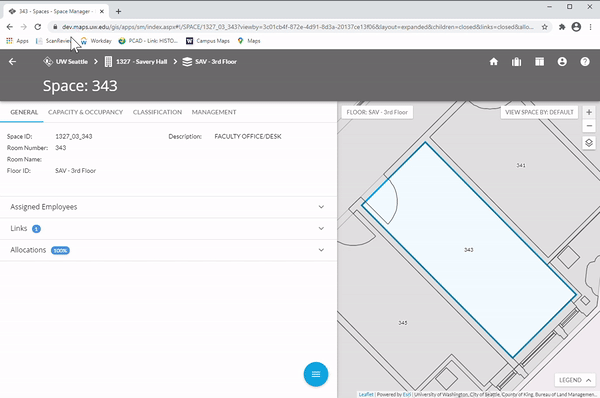Expand the Links section
Viewport: 600px width, 398px height.
(x=168, y=228)
